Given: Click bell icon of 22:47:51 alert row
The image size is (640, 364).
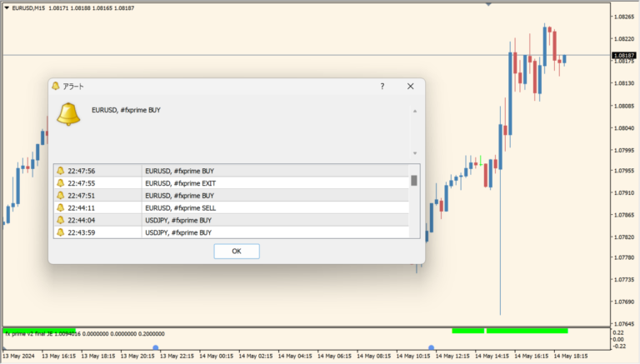Looking at the screenshot, I should [x=60, y=195].
